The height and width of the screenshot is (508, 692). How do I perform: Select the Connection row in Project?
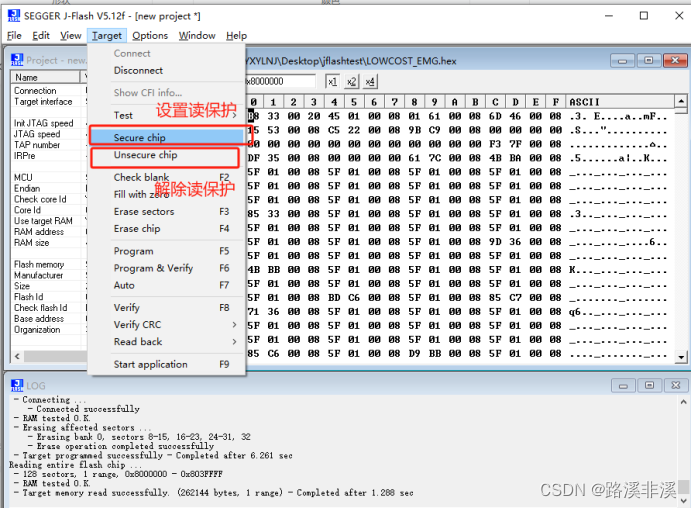[x=49, y=90]
